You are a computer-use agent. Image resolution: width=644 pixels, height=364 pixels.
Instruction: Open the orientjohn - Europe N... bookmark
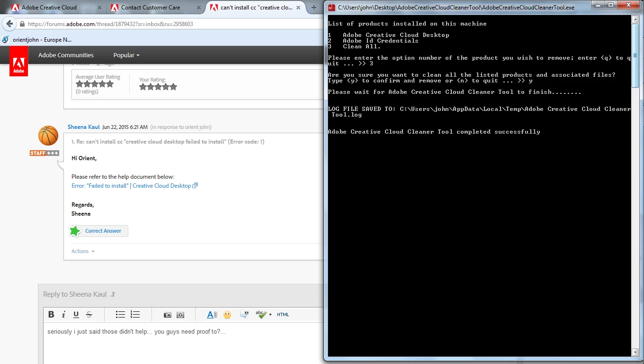(38, 40)
